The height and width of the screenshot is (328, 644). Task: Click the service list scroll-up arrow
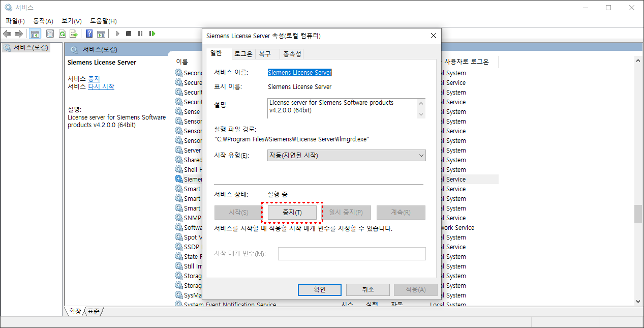638,61
